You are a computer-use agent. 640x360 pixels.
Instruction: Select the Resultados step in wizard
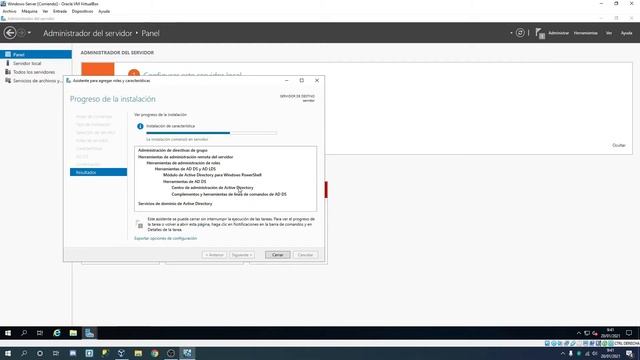(x=98, y=172)
